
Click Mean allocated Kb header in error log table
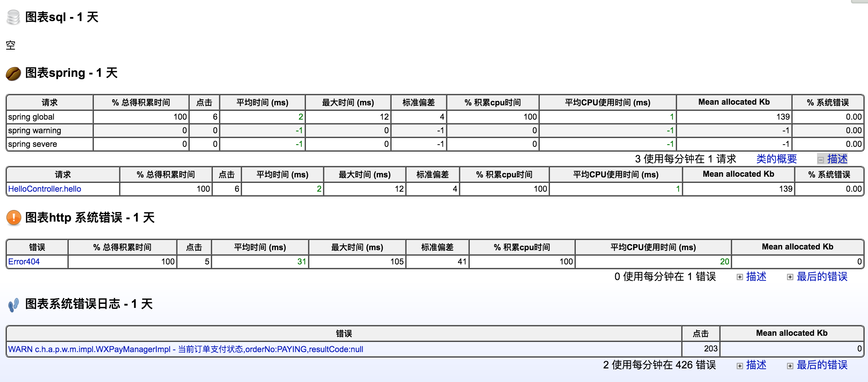pyautogui.click(x=792, y=333)
